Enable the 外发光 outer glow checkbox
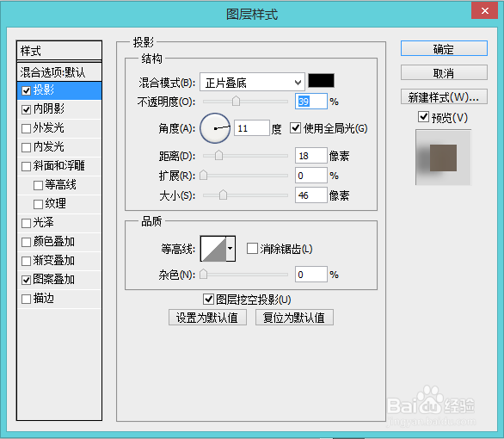The width and height of the screenshot is (504, 439). coord(27,128)
